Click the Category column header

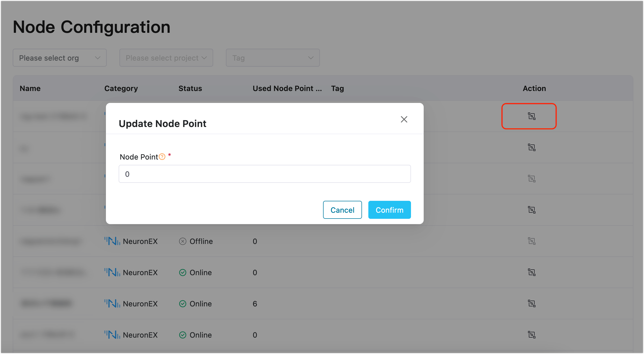click(x=121, y=88)
